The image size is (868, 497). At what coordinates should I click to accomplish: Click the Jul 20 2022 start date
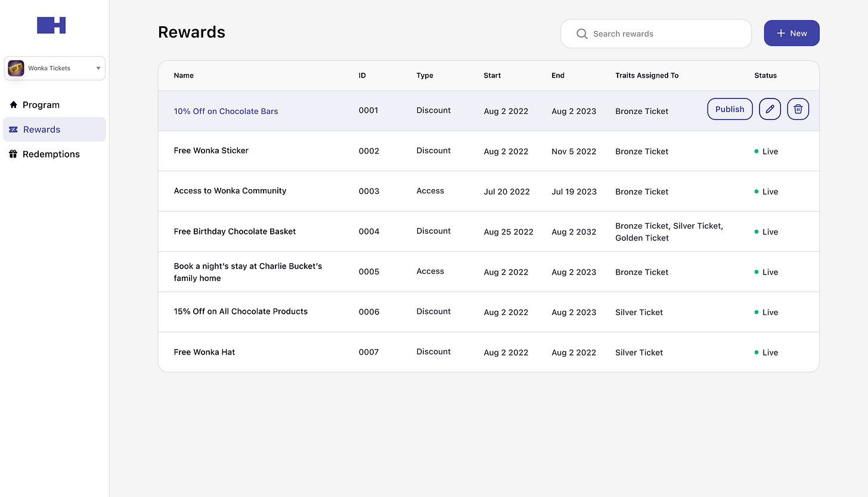(507, 192)
